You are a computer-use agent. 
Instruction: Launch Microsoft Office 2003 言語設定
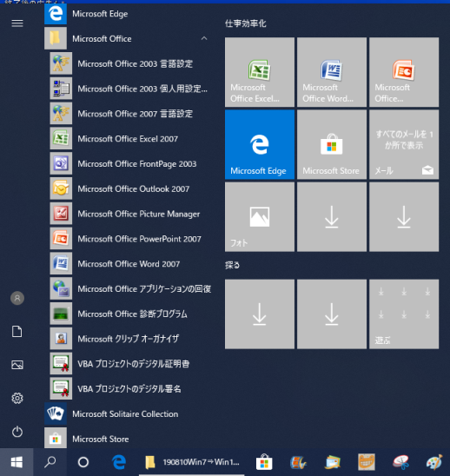(x=130, y=63)
